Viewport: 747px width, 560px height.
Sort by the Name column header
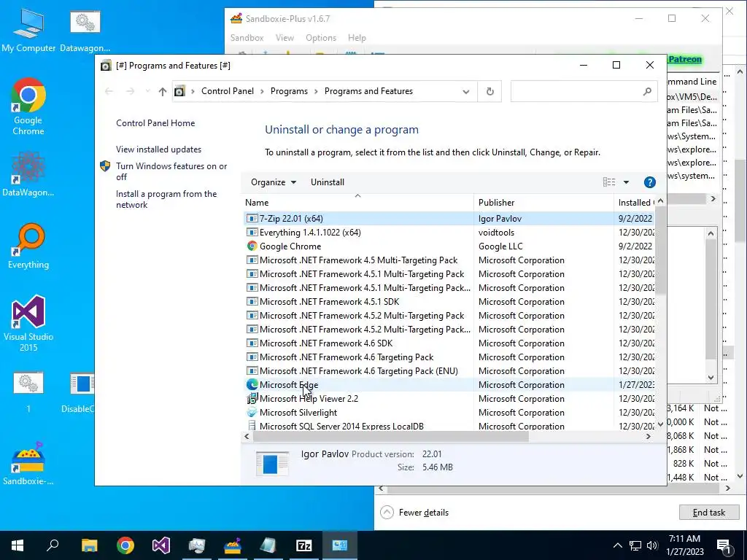coord(358,203)
